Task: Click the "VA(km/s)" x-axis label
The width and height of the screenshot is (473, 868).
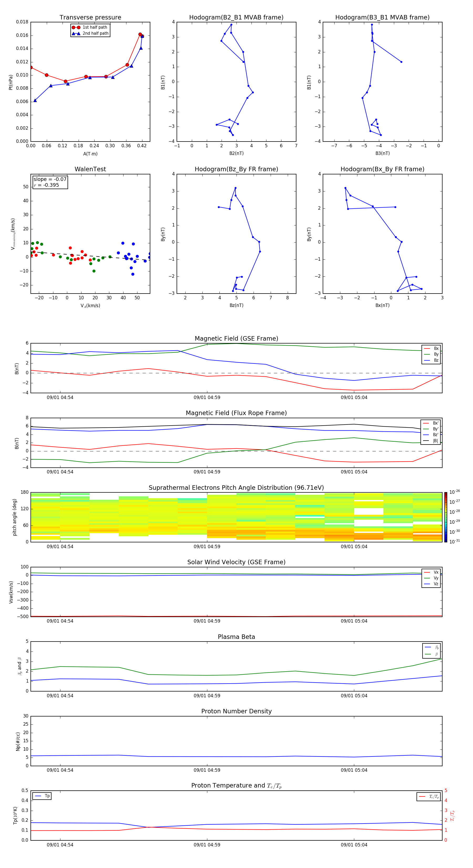Action: [x=90, y=306]
